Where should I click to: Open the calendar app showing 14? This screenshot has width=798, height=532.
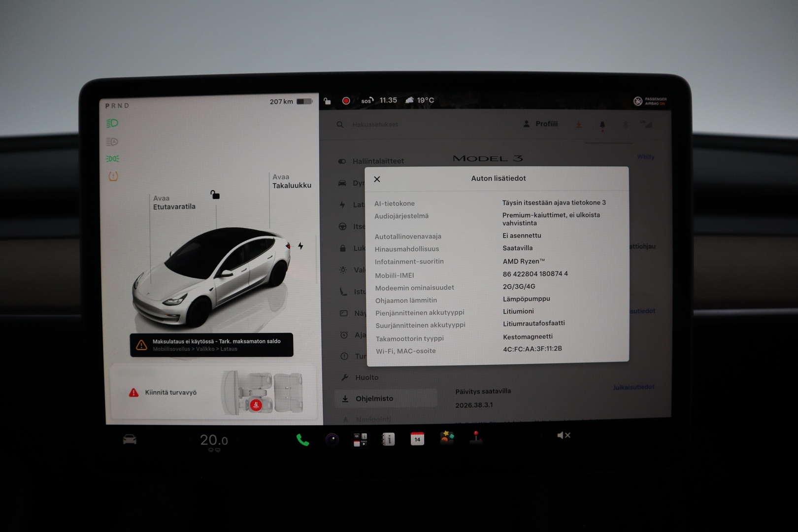417,438
